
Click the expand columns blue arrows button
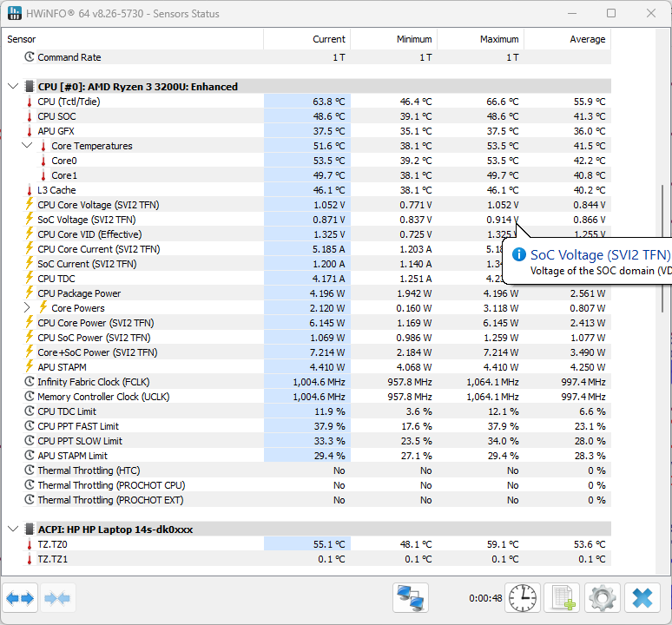point(20,597)
